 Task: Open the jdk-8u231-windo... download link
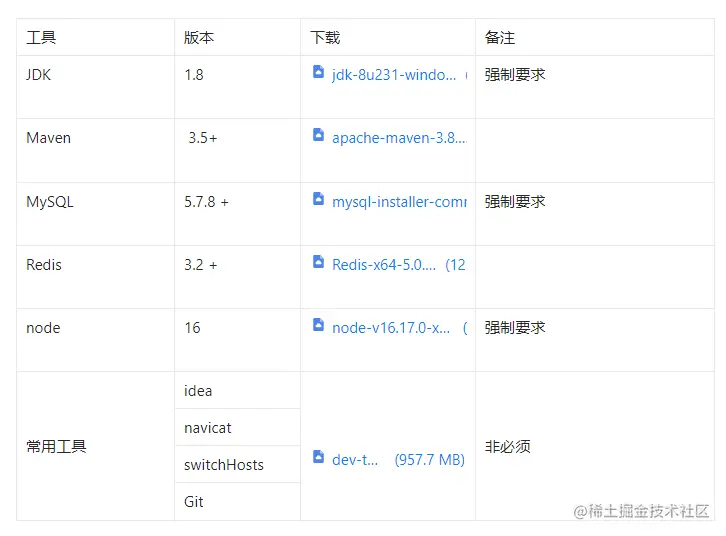[x=394, y=75]
